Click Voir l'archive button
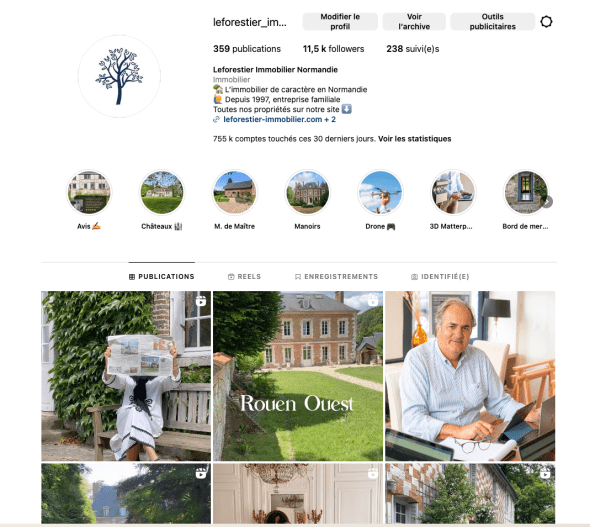Viewport: 590px width, 527px height. click(414, 21)
